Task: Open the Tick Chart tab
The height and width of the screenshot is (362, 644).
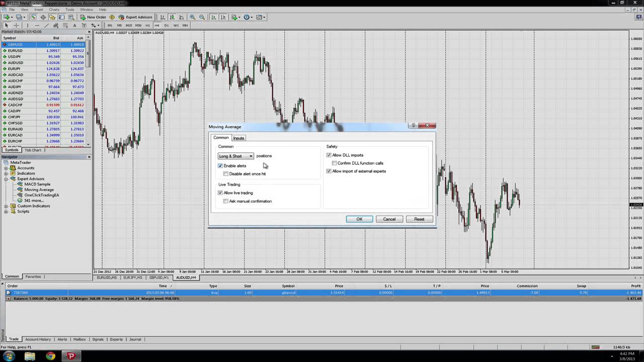Action: click(33, 150)
